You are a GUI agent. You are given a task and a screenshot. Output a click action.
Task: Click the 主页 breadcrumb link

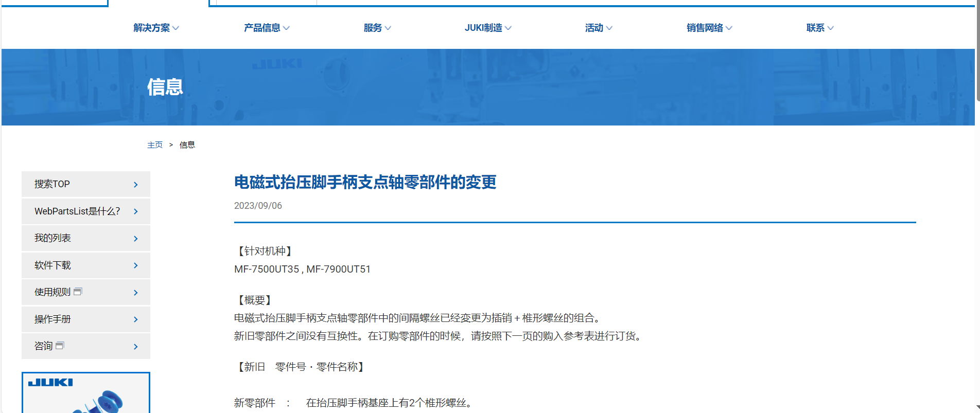[x=155, y=145]
